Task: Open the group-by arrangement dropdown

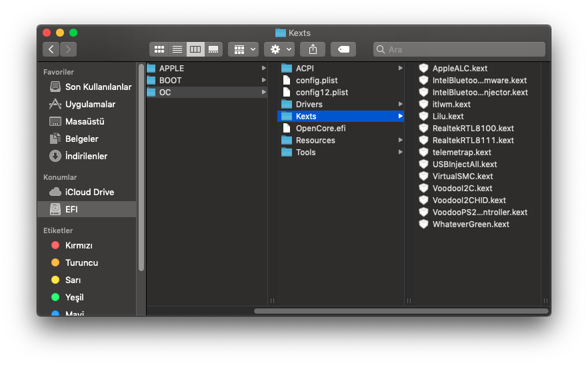Action: tap(243, 49)
